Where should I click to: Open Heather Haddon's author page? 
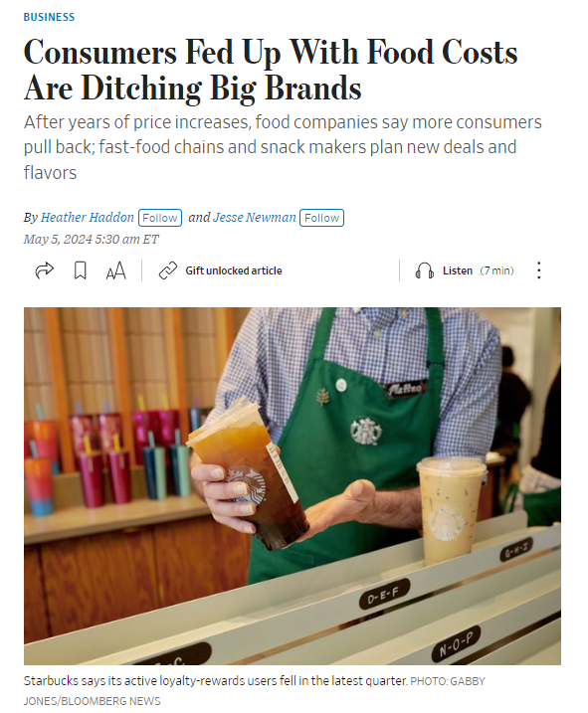tap(88, 218)
